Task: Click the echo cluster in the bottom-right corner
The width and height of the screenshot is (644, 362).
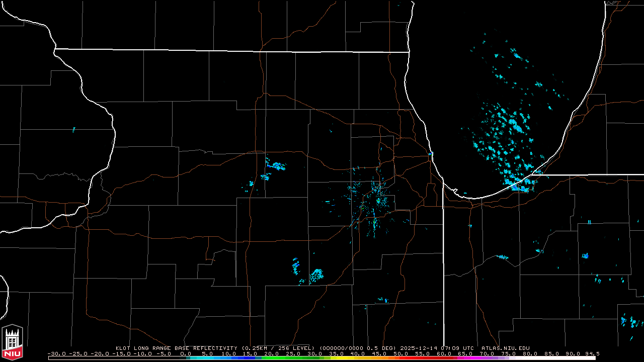Action: (629, 321)
